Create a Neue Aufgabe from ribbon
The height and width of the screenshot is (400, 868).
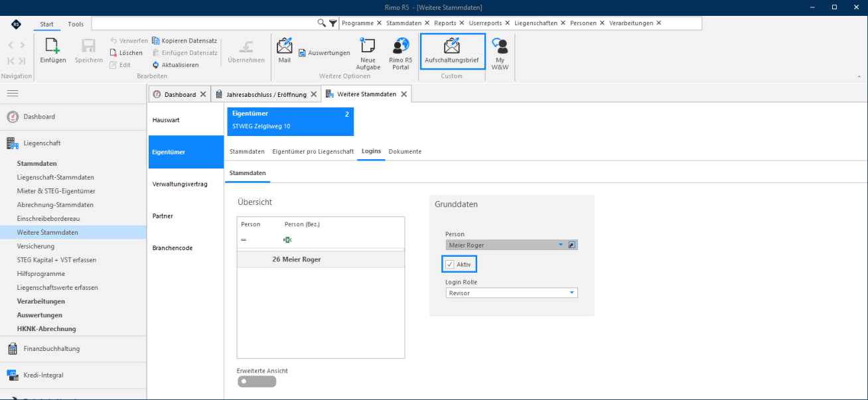pyautogui.click(x=368, y=54)
